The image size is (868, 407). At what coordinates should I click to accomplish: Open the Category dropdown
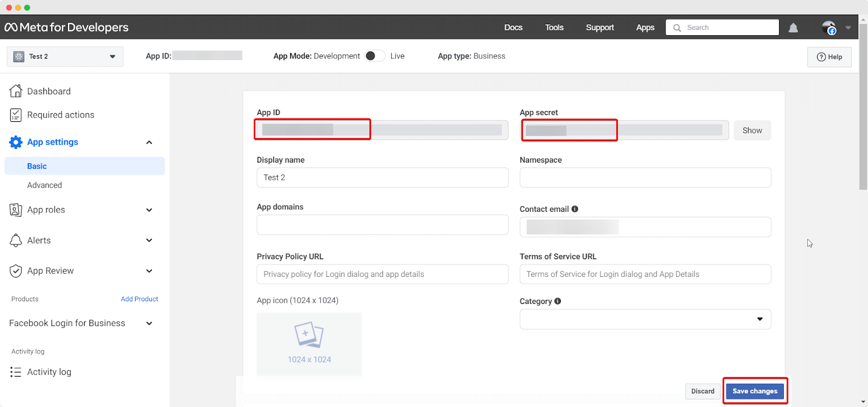[645, 319]
